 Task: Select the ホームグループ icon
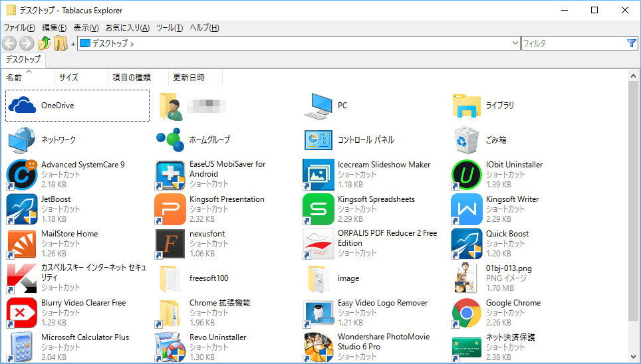pyautogui.click(x=170, y=139)
